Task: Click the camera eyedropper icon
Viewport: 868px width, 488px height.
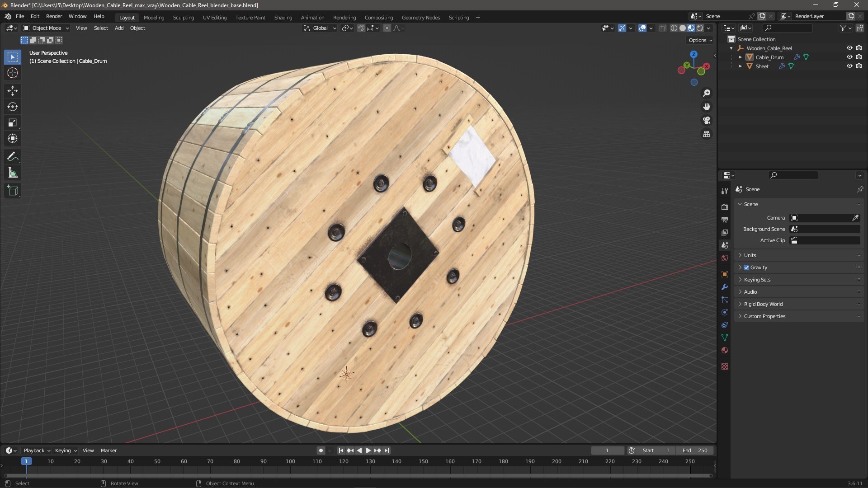Action: coord(855,218)
